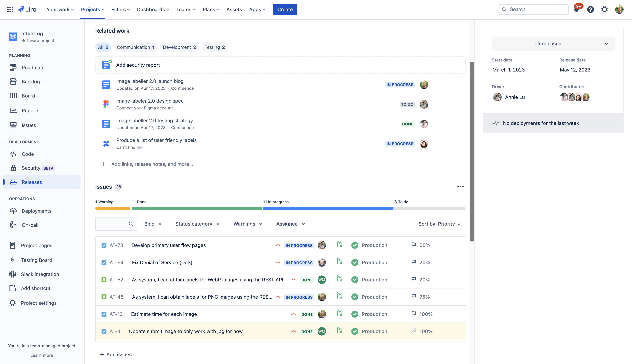The image size is (632, 364).
Task: Click the blue Create button
Action: (285, 9)
